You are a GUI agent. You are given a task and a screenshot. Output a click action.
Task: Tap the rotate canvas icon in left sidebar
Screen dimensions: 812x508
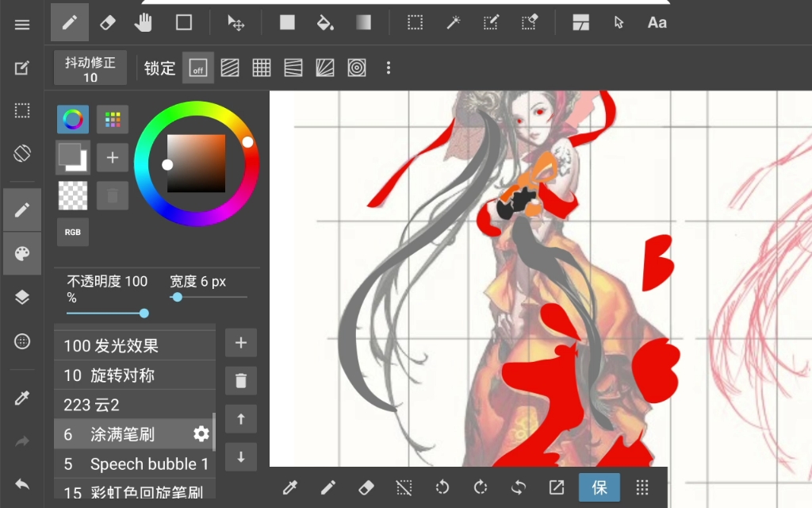point(21,153)
